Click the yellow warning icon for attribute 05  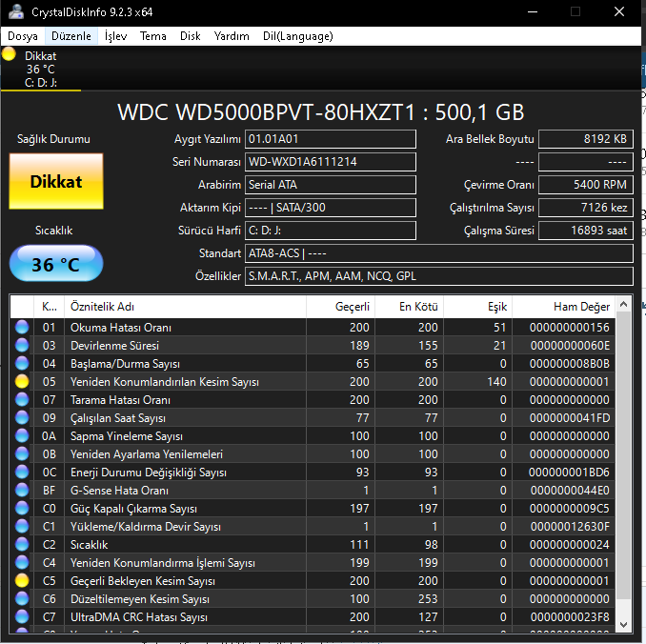[22, 382]
